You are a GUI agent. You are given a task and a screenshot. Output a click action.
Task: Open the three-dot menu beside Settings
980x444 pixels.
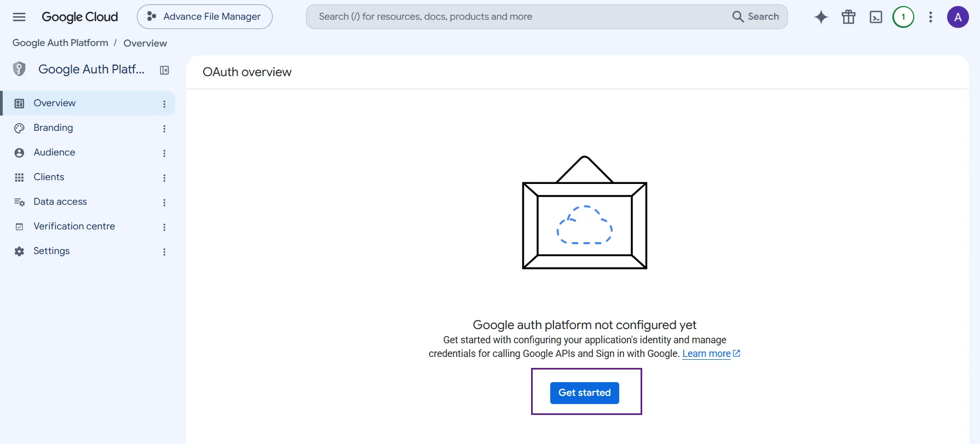click(164, 252)
